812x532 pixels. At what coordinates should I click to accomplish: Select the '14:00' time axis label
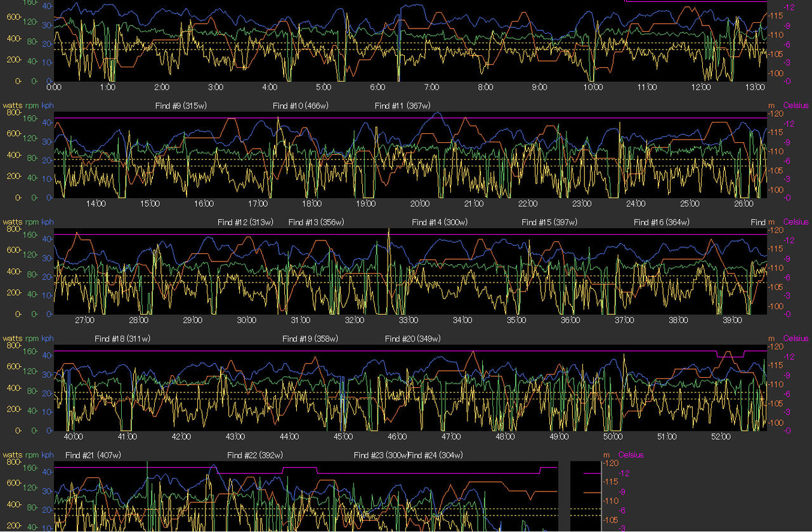pyautogui.click(x=96, y=204)
